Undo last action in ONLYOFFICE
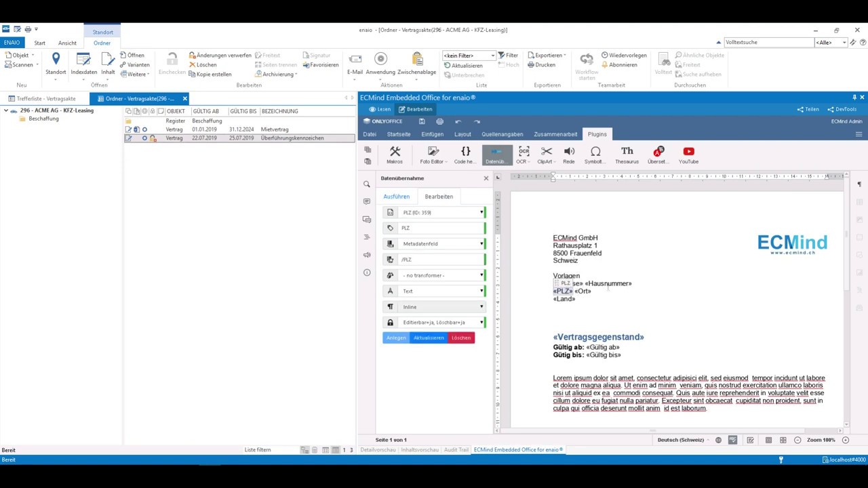 click(x=458, y=121)
